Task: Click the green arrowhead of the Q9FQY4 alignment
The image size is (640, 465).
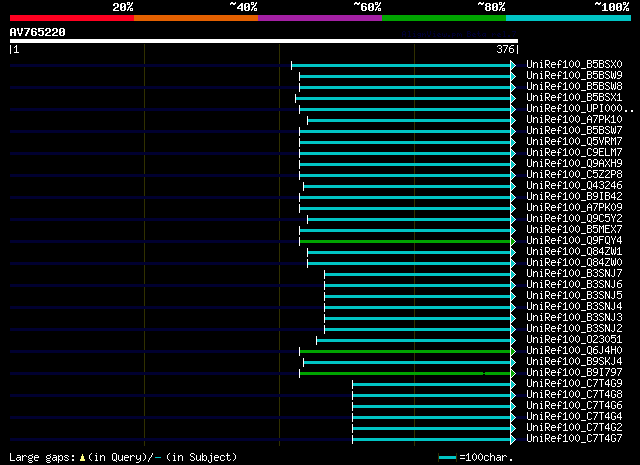Action: [x=513, y=242]
